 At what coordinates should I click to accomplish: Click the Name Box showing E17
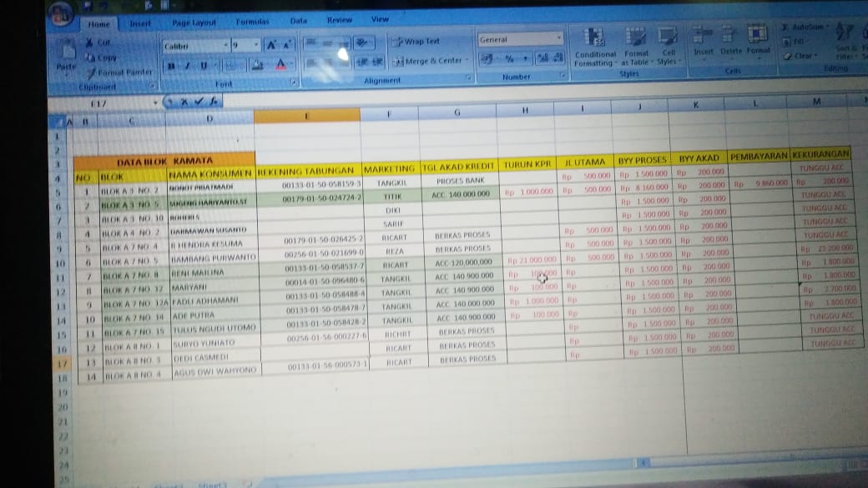[x=99, y=103]
